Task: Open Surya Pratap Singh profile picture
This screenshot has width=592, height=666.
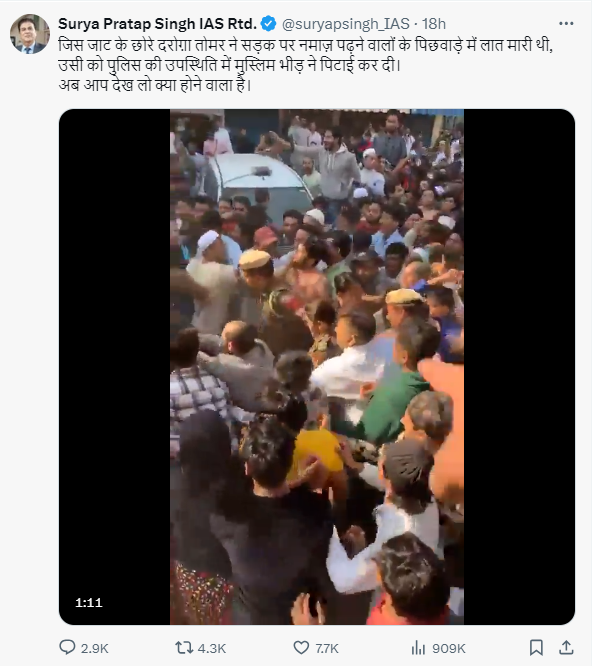Action: tap(30, 34)
